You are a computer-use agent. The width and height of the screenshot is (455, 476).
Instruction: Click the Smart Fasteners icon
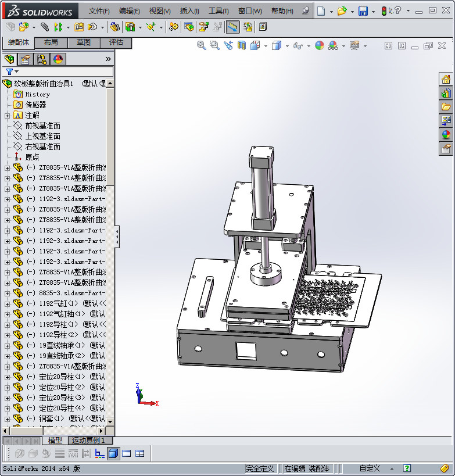(x=79, y=27)
